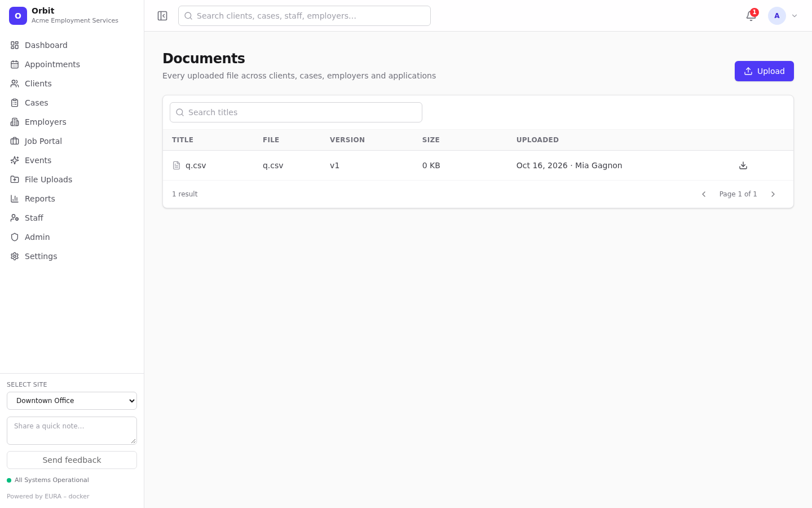Click the Employers building icon
812x508 pixels.
click(x=15, y=122)
